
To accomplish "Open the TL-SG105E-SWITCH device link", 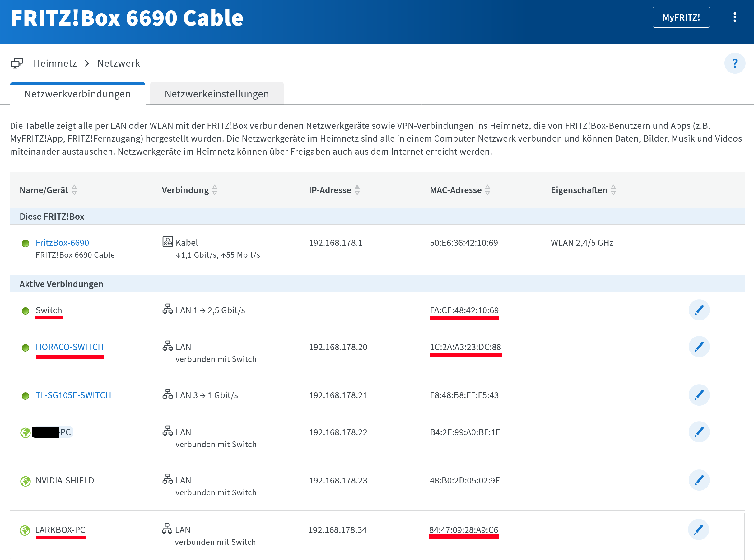I will click(x=73, y=396).
